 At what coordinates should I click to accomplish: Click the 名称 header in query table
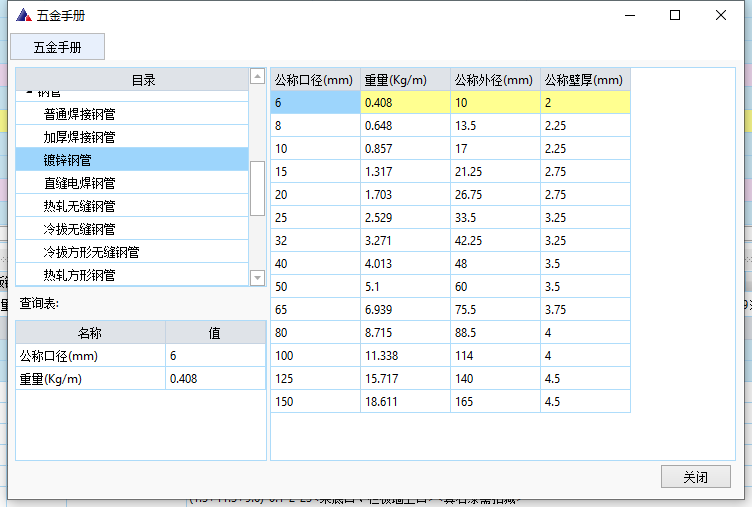coord(91,332)
